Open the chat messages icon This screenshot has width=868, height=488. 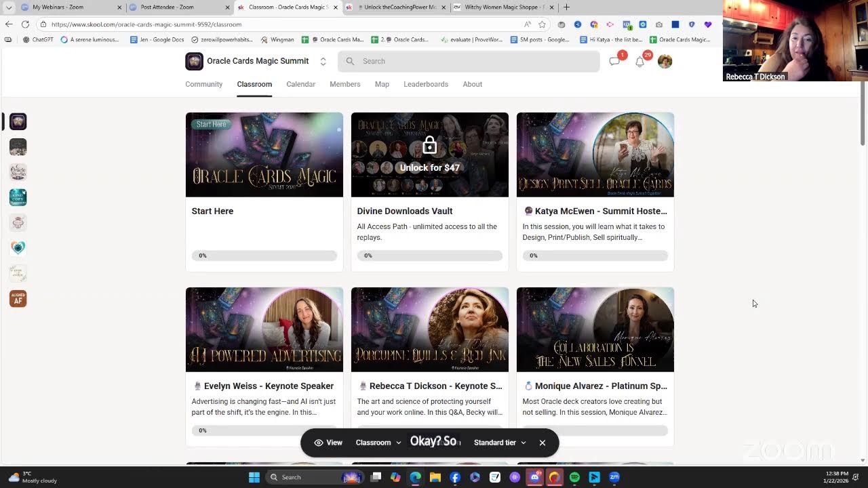coord(614,61)
